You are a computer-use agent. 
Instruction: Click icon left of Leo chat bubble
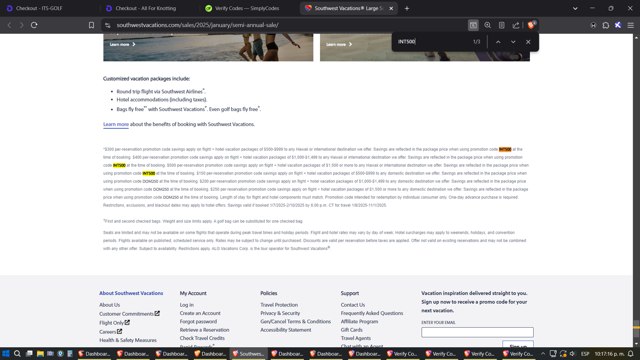click(x=593, y=25)
